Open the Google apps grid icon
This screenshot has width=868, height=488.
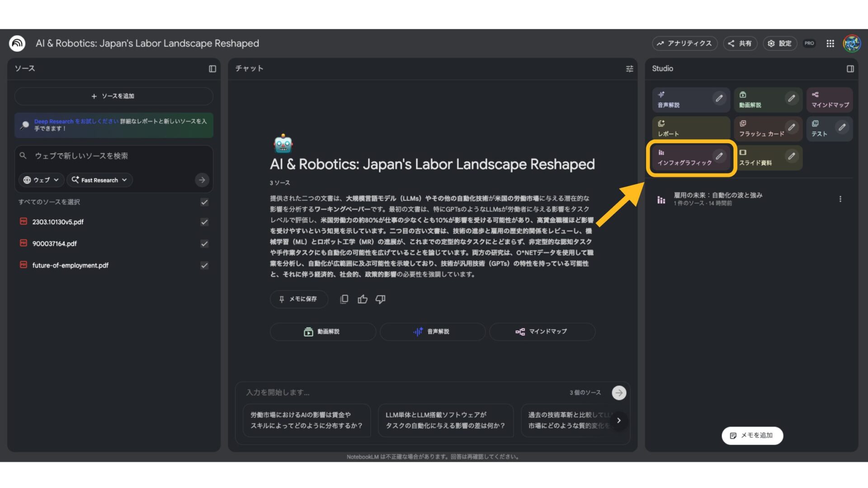pos(830,43)
